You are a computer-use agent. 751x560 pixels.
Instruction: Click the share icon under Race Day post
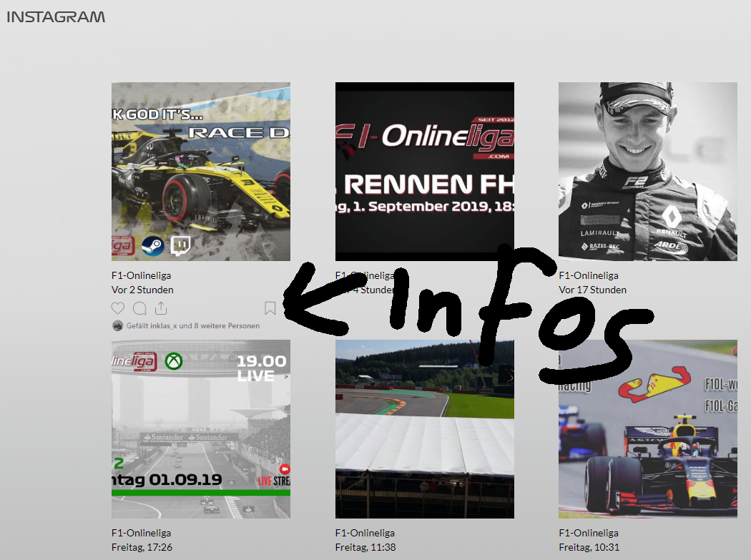click(x=161, y=308)
